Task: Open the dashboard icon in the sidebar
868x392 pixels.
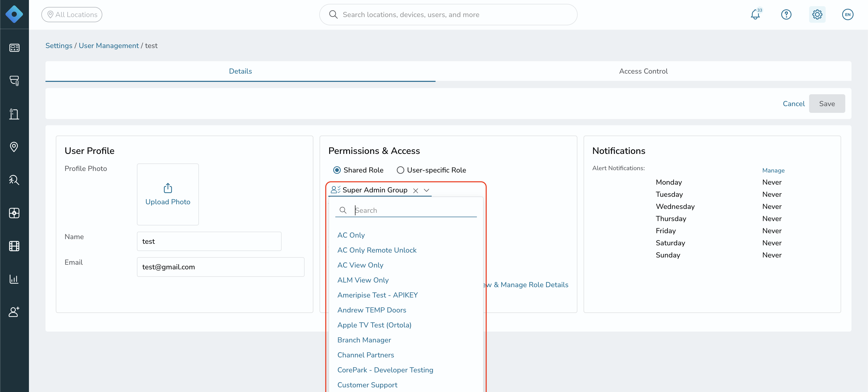Action: pyautogui.click(x=14, y=48)
